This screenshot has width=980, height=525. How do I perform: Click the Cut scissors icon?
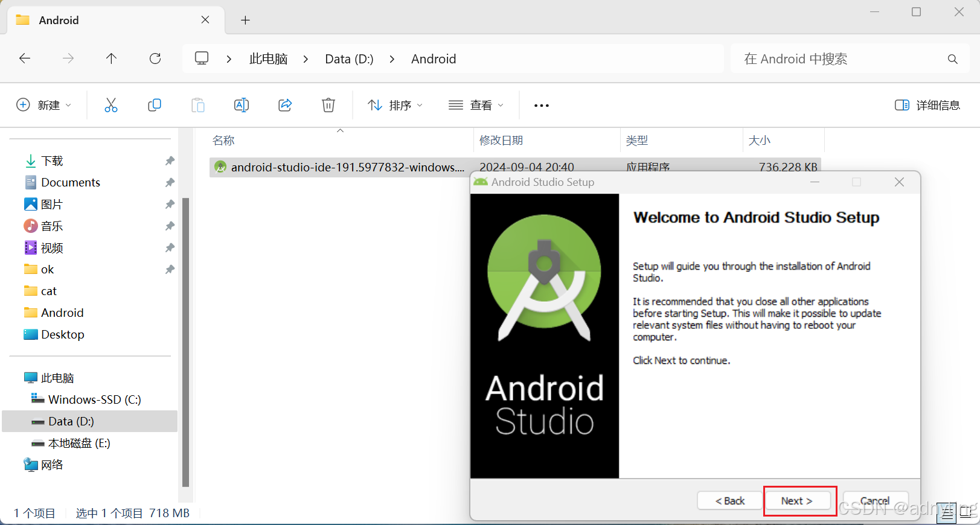click(x=111, y=105)
